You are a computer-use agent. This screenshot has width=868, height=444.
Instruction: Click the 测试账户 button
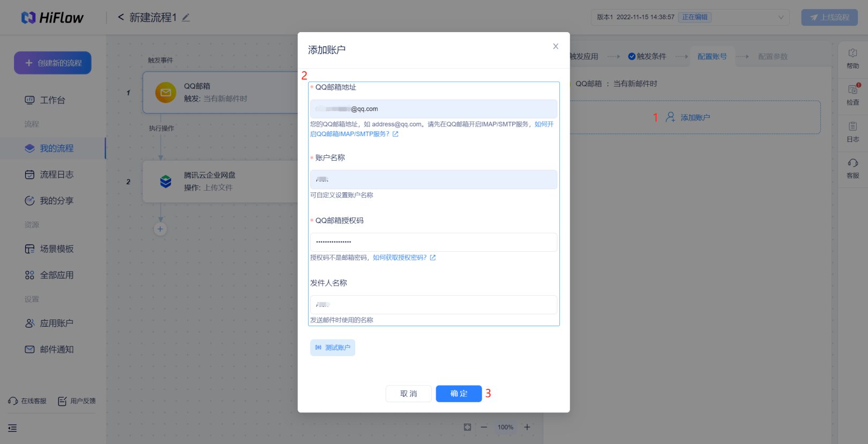point(333,348)
